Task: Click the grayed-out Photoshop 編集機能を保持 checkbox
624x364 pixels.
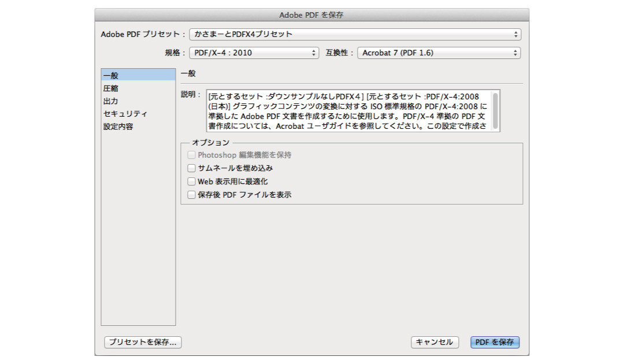Action: pyautogui.click(x=191, y=154)
